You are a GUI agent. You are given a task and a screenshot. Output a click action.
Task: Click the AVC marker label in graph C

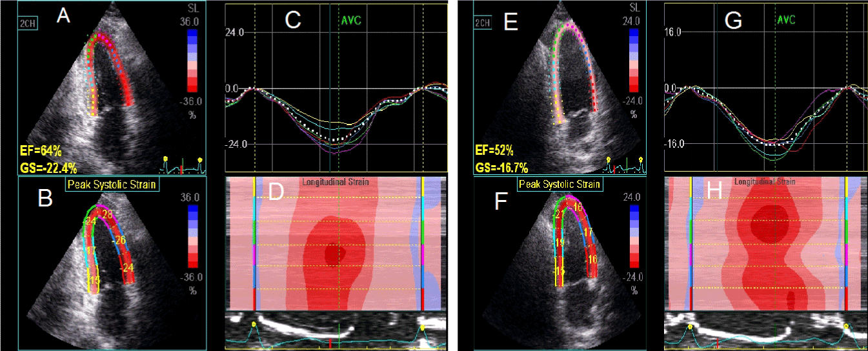[351, 21]
